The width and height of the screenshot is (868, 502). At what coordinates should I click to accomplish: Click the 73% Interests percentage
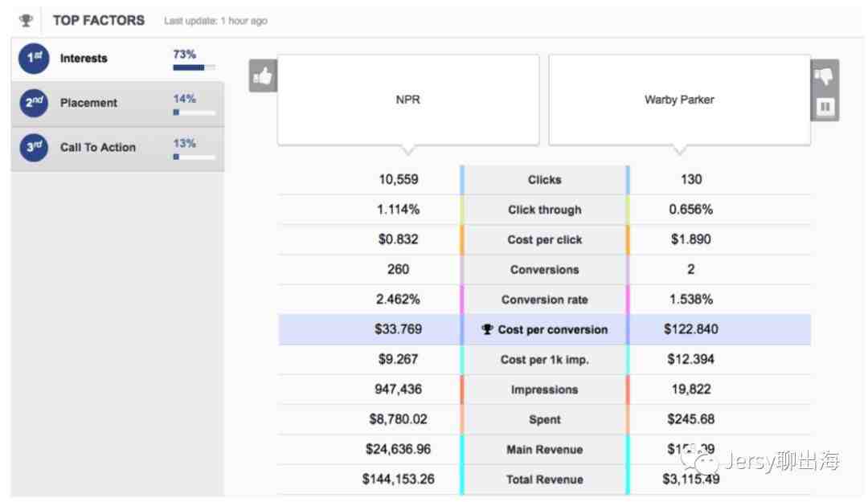click(184, 55)
